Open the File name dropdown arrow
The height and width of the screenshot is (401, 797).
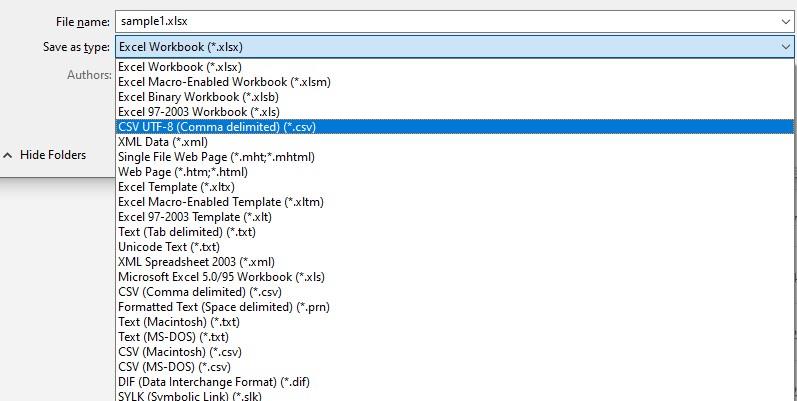point(786,22)
